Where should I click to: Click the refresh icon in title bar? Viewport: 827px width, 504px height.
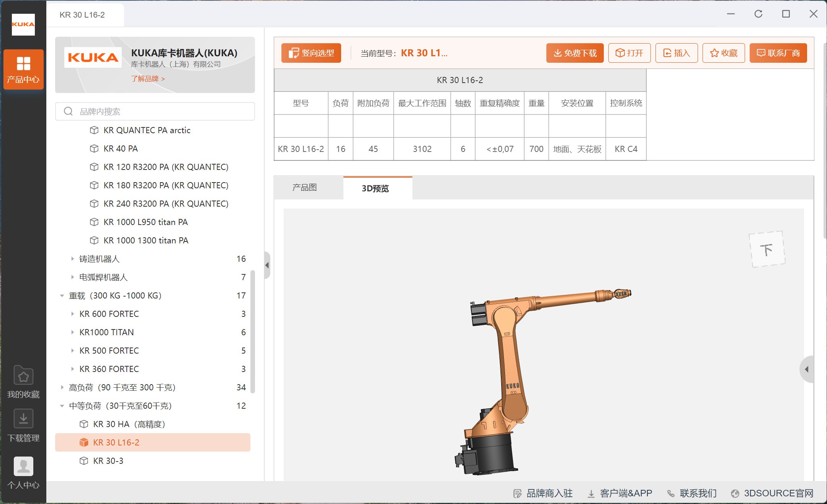[758, 14]
